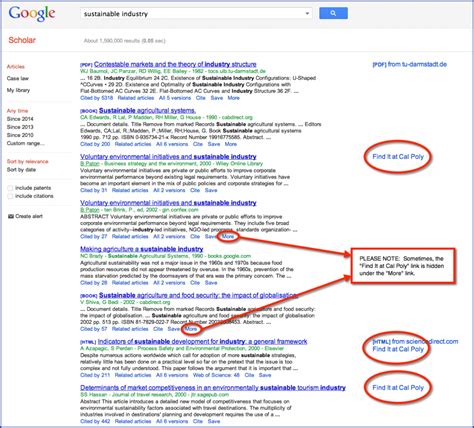This screenshot has width=474, height=428.
Task: Click Related articles under Contestable markets result
Action: coord(136,98)
